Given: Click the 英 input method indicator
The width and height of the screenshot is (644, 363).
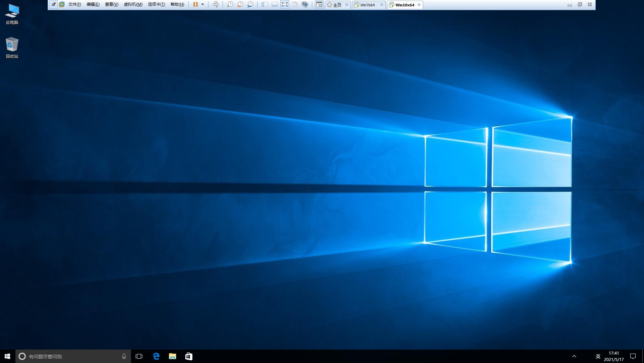Looking at the screenshot, I should point(598,356).
